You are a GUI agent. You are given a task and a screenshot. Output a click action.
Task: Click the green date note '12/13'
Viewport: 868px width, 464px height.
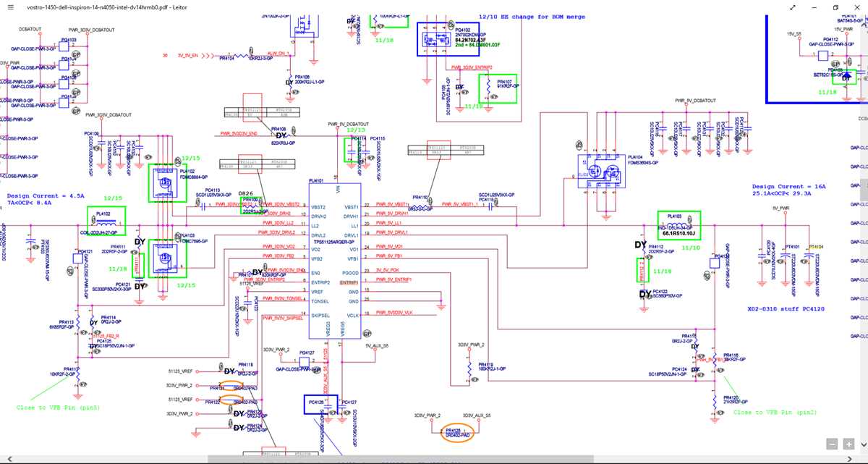click(357, 130)
